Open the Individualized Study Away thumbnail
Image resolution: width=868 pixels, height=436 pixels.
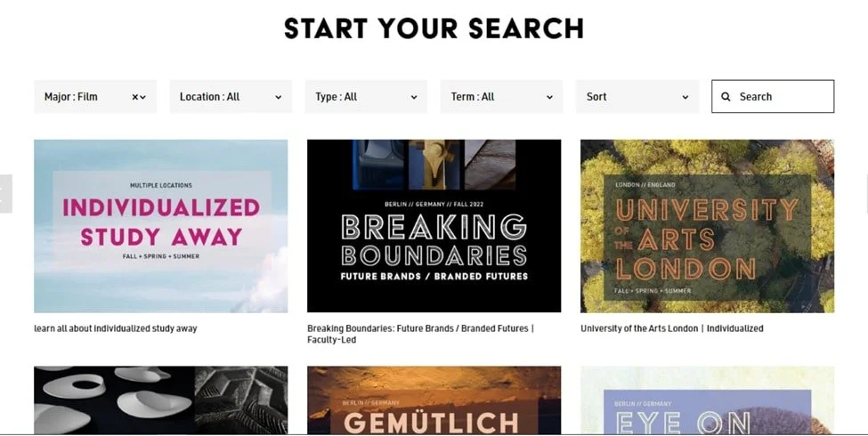pyautogui.click(x=161, y=226)
